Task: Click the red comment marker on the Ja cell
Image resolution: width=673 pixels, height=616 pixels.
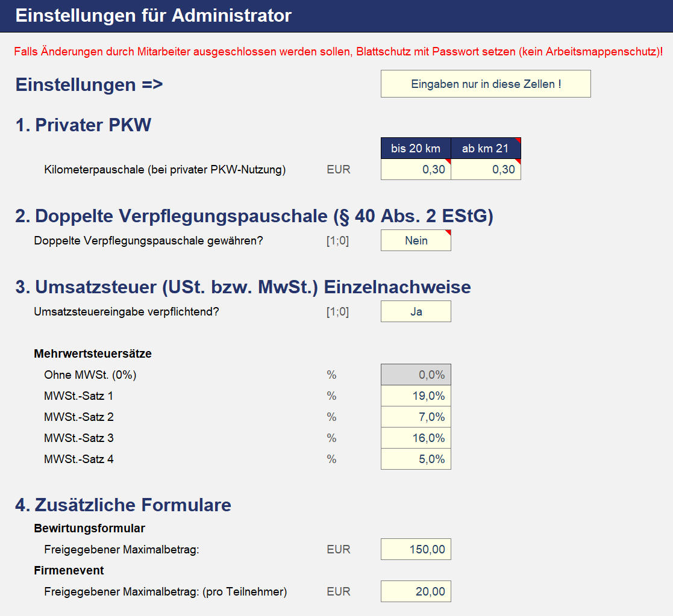Action: point(448,304)
